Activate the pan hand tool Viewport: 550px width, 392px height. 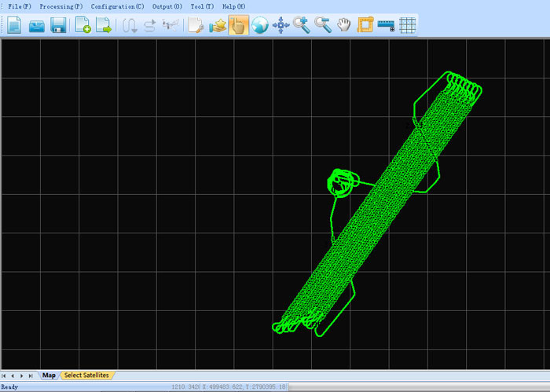click(x=344, y=25)
